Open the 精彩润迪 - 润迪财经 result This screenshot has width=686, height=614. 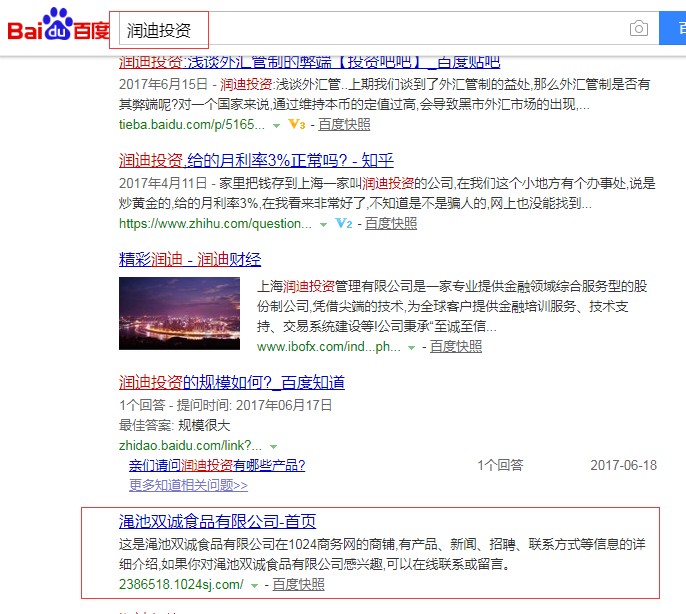pos(190,260)
